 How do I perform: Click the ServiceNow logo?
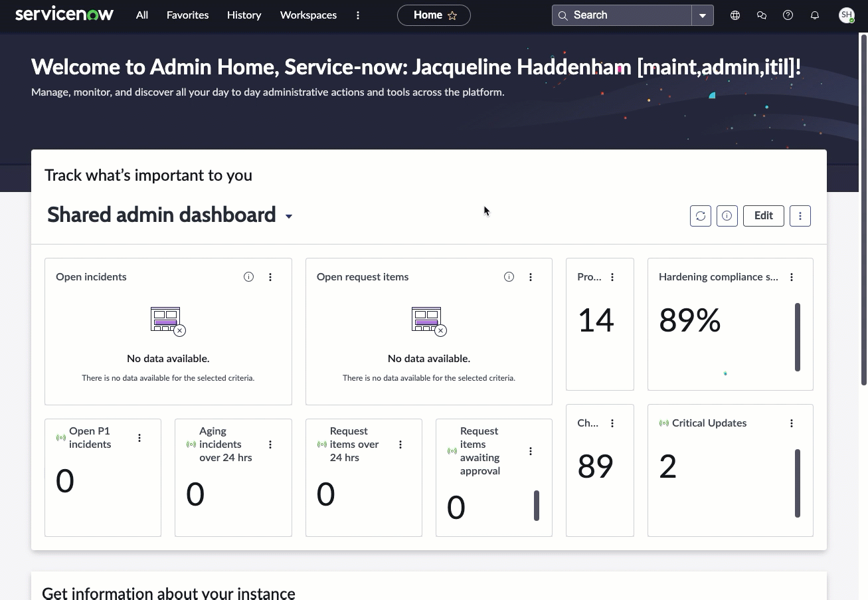pyautogui.click(x=64, y=15)
